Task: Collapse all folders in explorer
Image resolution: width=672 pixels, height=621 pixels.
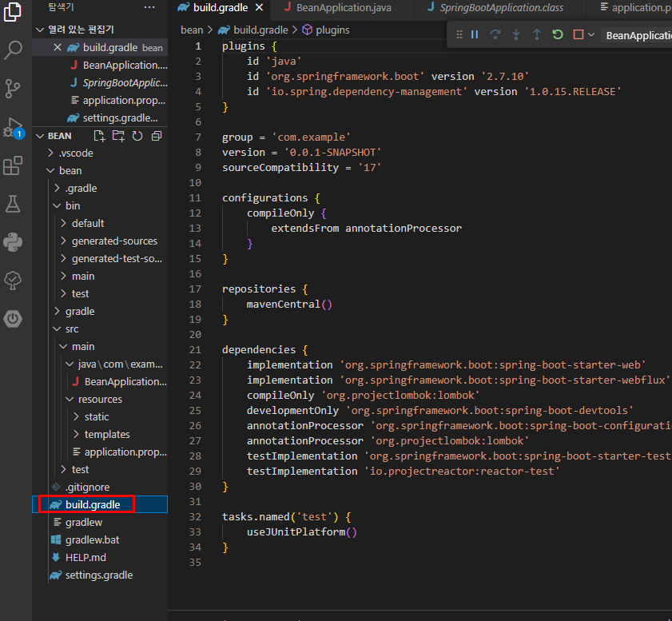Action: coord(156,136)
